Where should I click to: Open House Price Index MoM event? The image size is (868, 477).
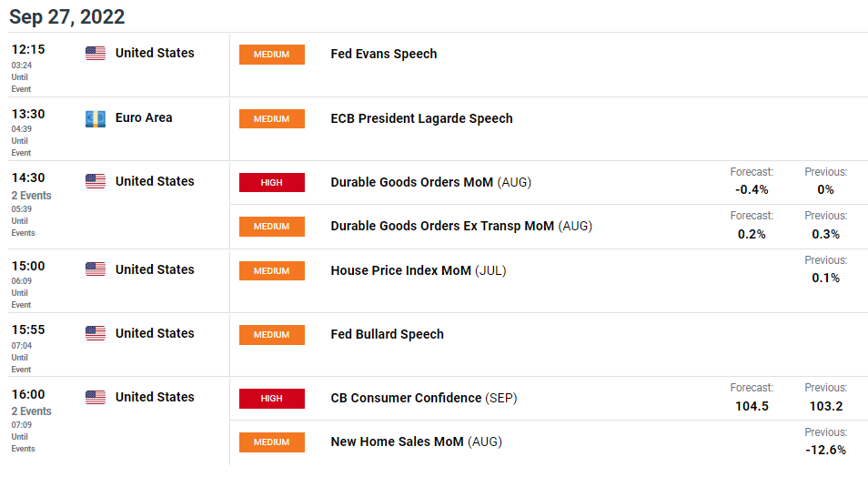pyautogui.click(x=418, y=270)
